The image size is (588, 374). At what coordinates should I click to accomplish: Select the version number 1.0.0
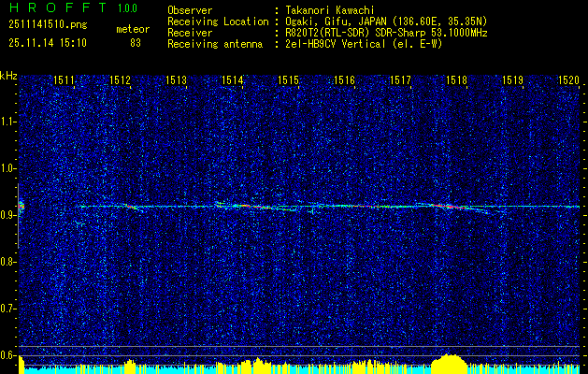coord(127,8)
